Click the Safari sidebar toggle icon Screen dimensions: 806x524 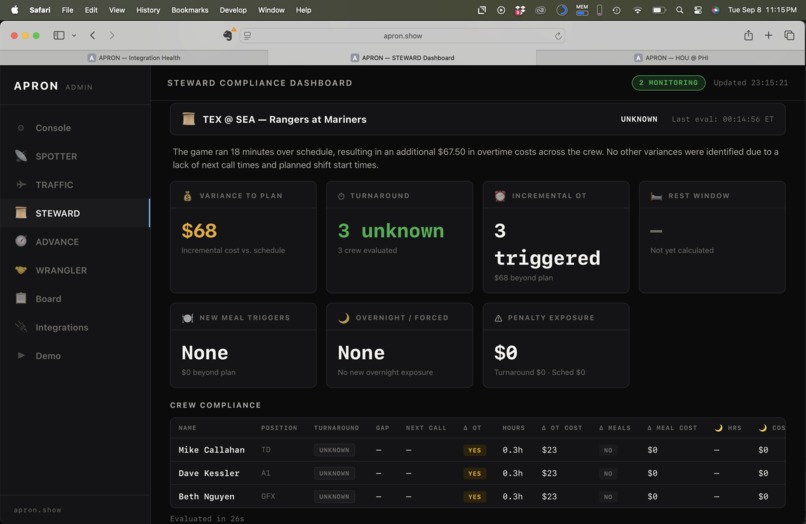click(59, 35)
